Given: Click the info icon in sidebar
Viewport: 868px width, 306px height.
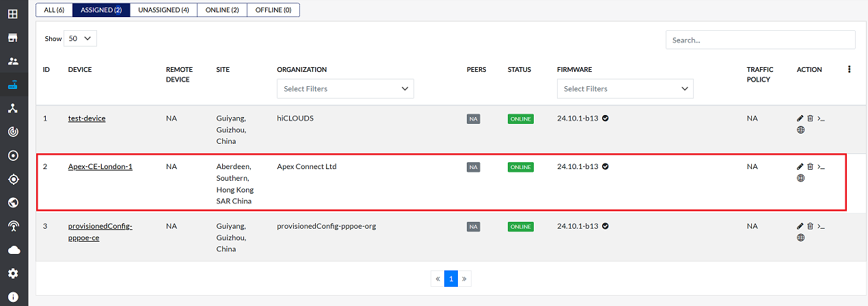Looking at the screenshot, I should point(13,296).
